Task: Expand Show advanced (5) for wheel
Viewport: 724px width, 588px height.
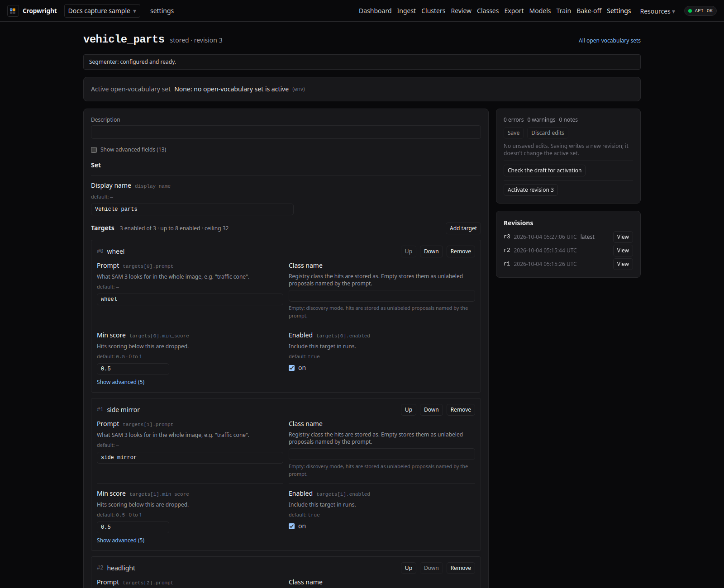Action: (120, 382)
